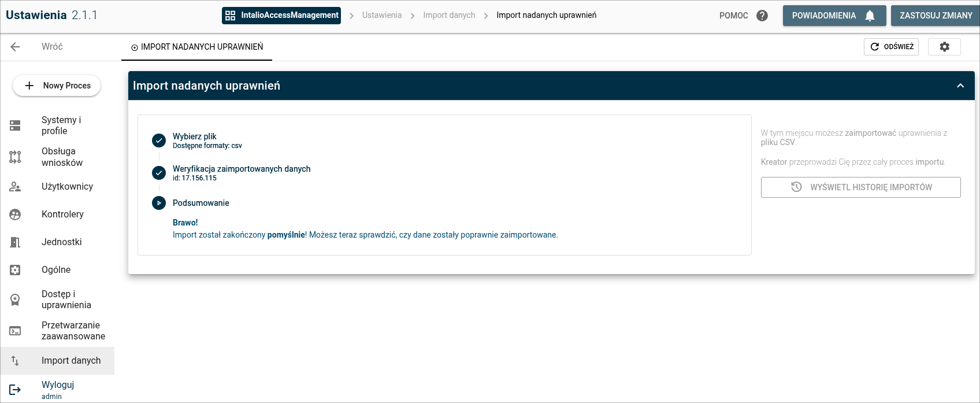
Task: Open Import danych in the sidebar
Action: (71, 361)
